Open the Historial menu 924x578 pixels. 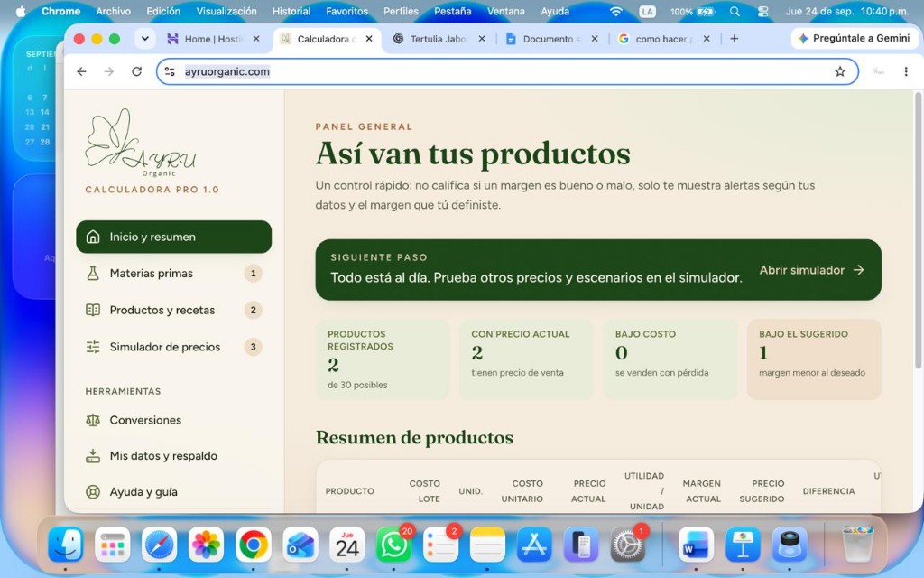[x=291, y=11]
